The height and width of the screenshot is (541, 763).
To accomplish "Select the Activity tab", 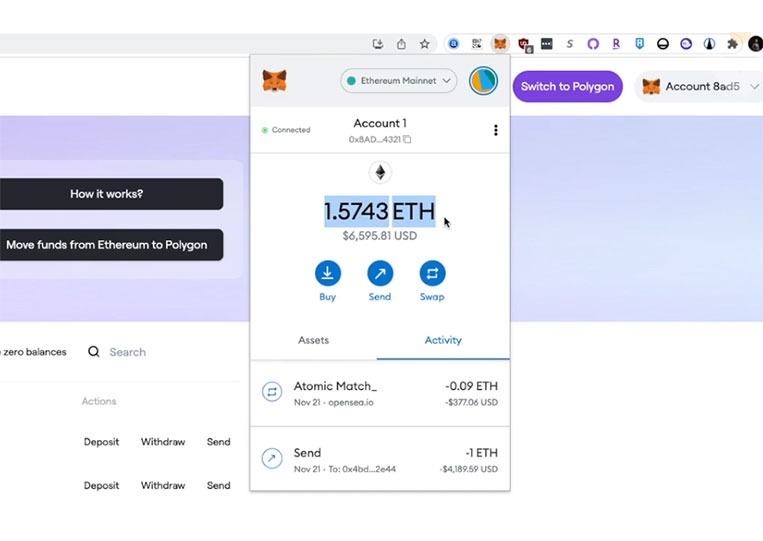I will pyautogui.click(x=443, y=340).
